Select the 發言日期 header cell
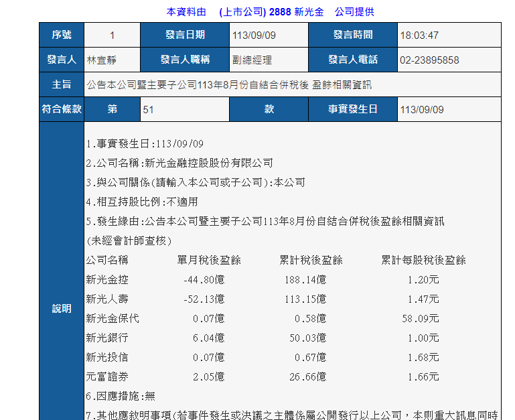Image resolution: width=515 pixels, height=420 pixels. pos(185,35)
